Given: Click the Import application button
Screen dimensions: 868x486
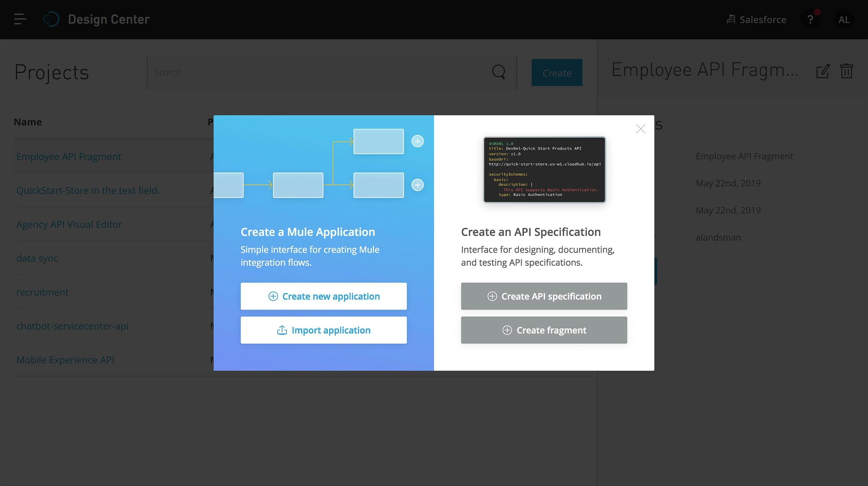Looking at the screenshot, I should 324,330.
